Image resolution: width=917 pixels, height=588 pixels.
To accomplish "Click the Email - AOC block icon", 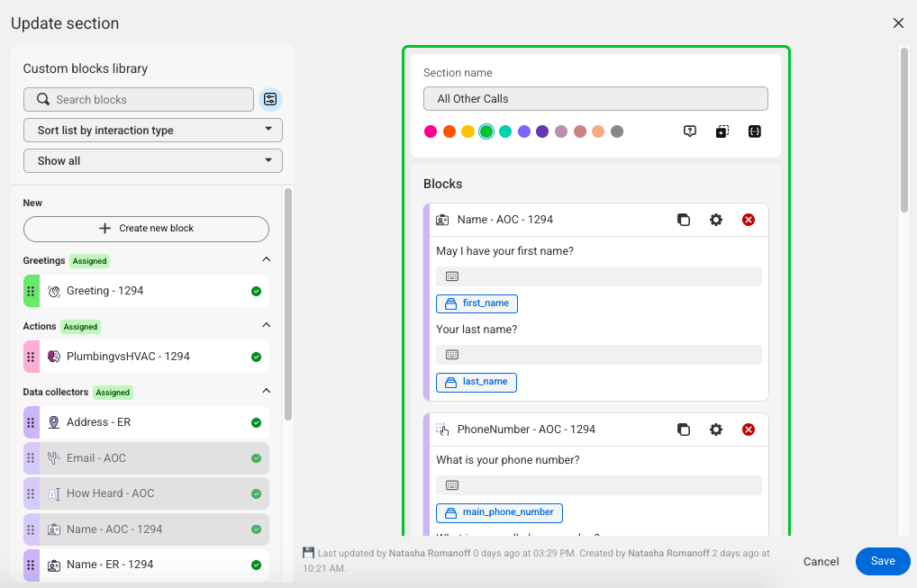I will coord(54,458).
